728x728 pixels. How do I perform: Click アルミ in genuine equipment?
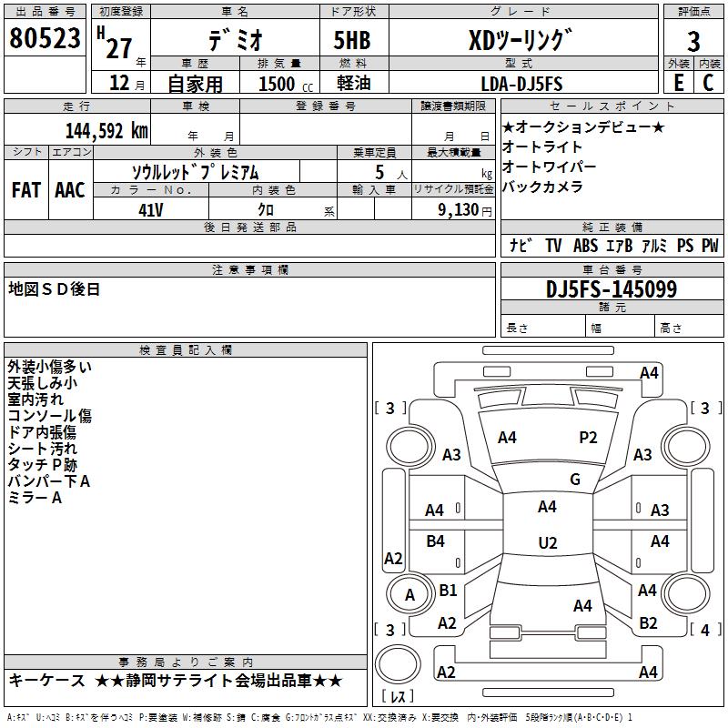654,246
